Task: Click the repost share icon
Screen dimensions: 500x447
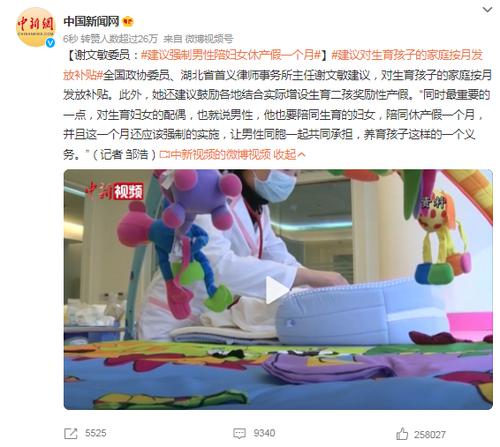Action: [70, 433]
